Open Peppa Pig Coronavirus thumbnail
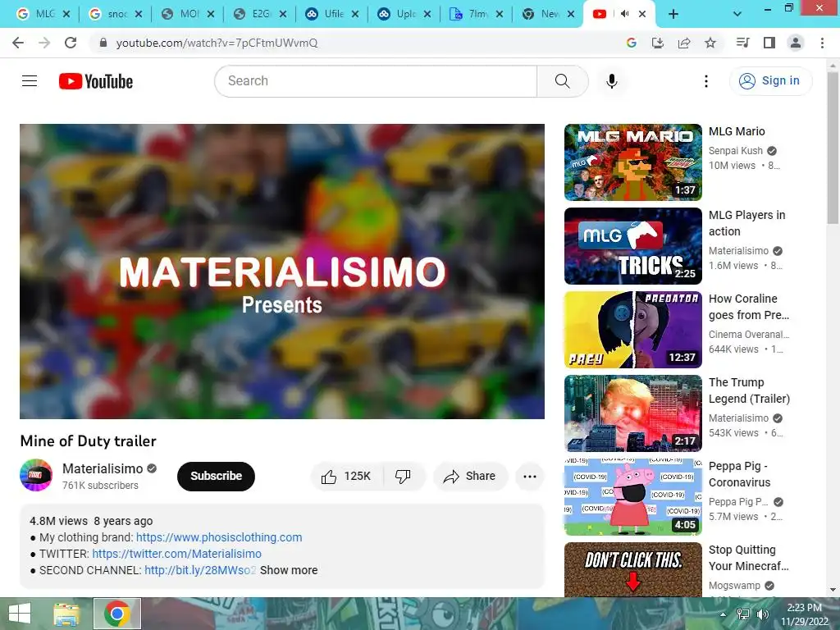 632,496
